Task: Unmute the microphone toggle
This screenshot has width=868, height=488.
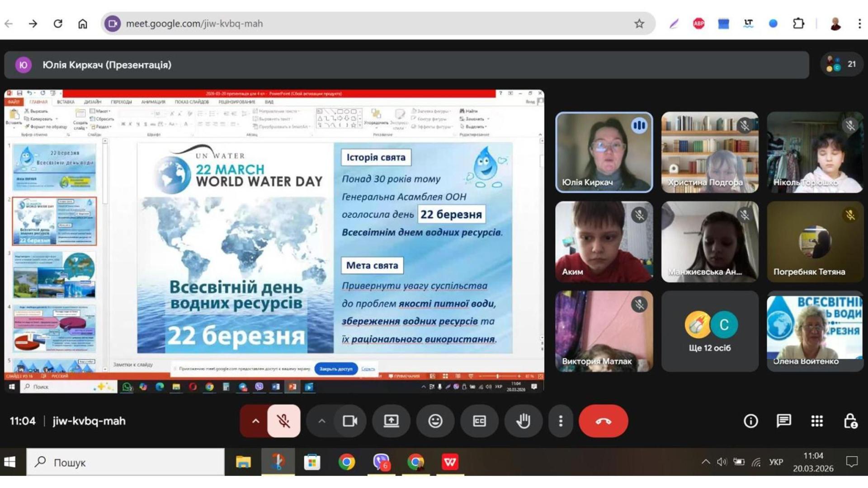Action: point(283,421)
